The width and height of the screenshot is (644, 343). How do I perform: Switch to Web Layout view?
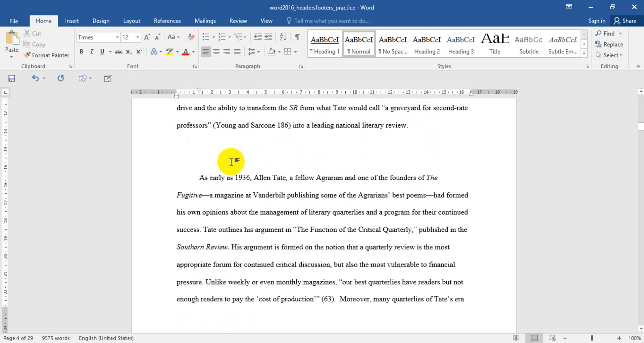tap(552, 338)
